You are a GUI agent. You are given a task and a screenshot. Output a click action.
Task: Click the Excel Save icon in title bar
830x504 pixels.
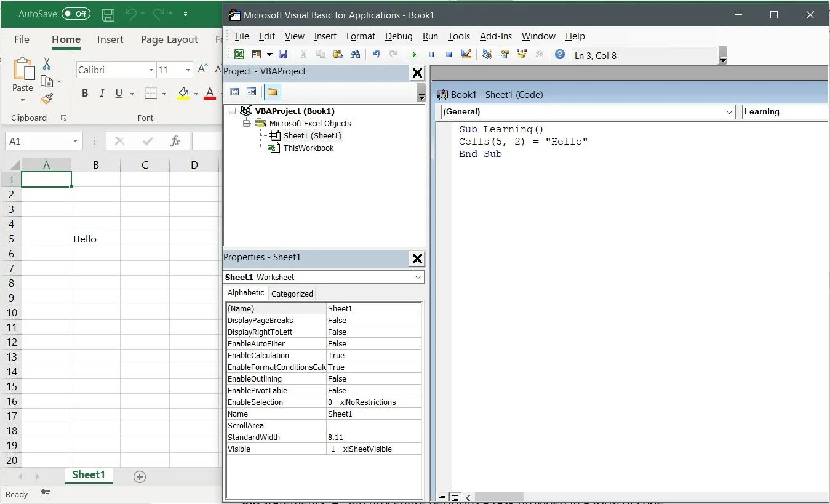pos(108,14)
